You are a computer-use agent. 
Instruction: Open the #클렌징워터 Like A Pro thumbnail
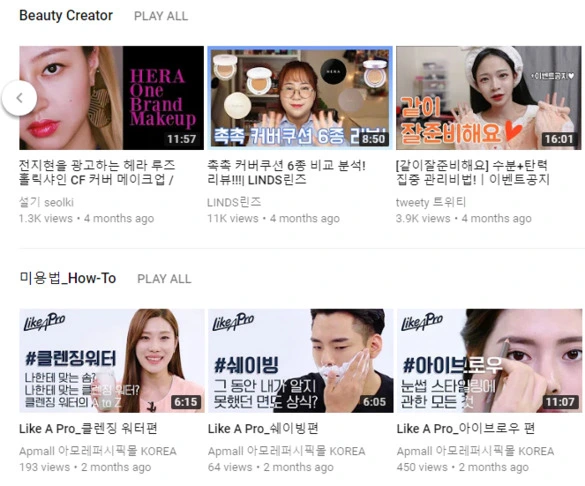(x=112, y=361)
